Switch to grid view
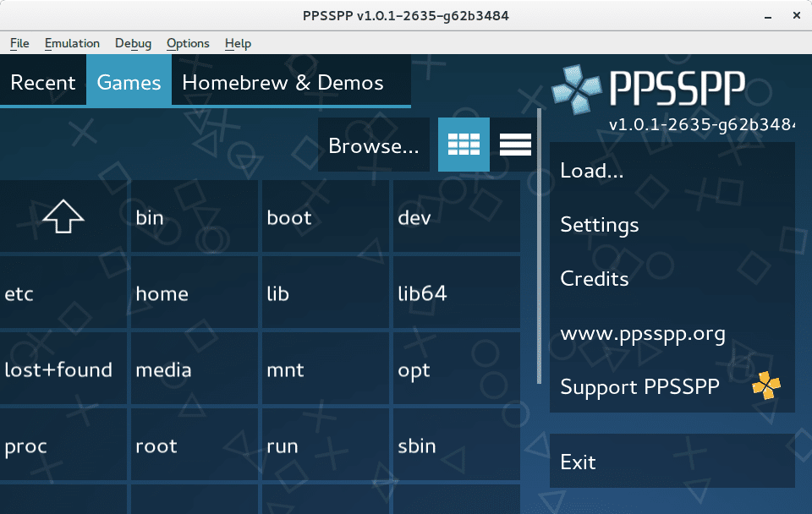 tap(464, 144)
